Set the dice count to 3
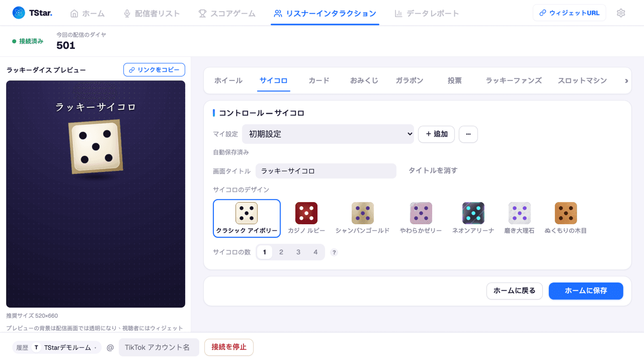The image size is (644, 362). (298, 252)
